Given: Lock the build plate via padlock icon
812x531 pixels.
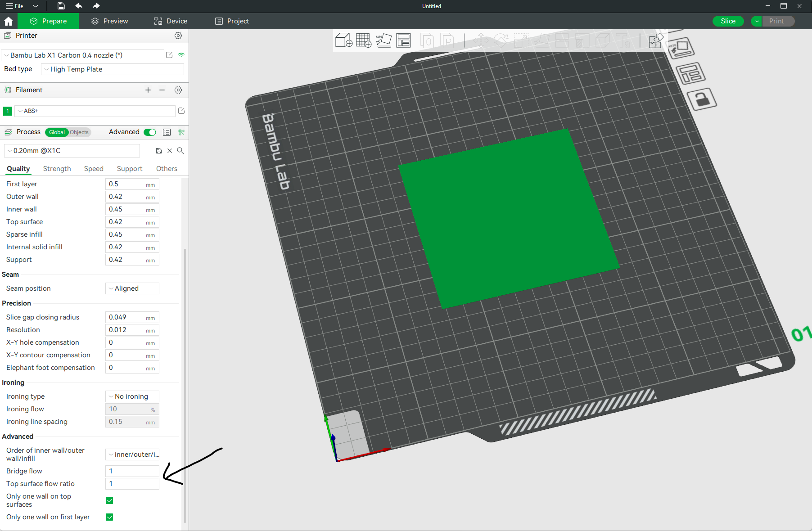Looking at the screenshot, I should [702, 99].
